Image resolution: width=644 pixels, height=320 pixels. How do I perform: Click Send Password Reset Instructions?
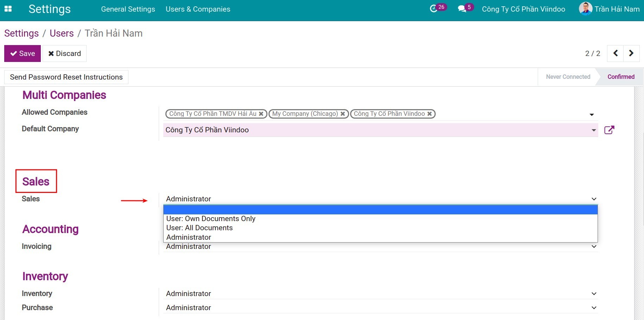point(66,77)
